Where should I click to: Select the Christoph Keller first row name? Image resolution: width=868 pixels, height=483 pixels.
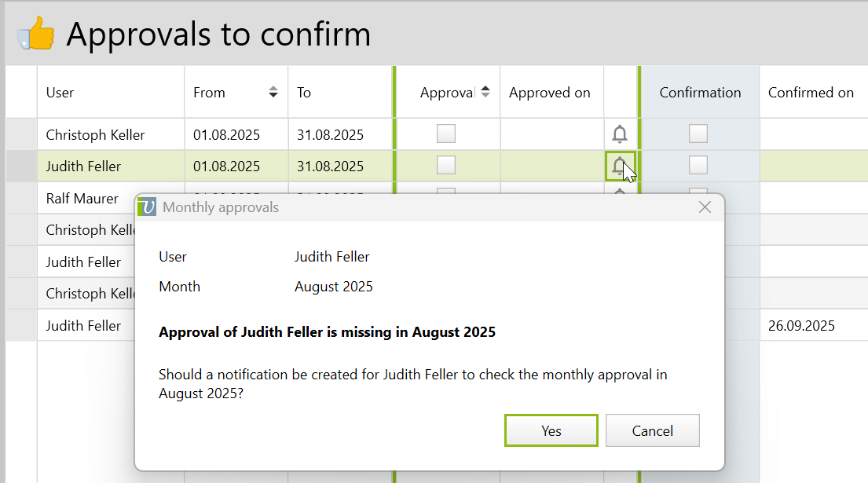point(95,134)
